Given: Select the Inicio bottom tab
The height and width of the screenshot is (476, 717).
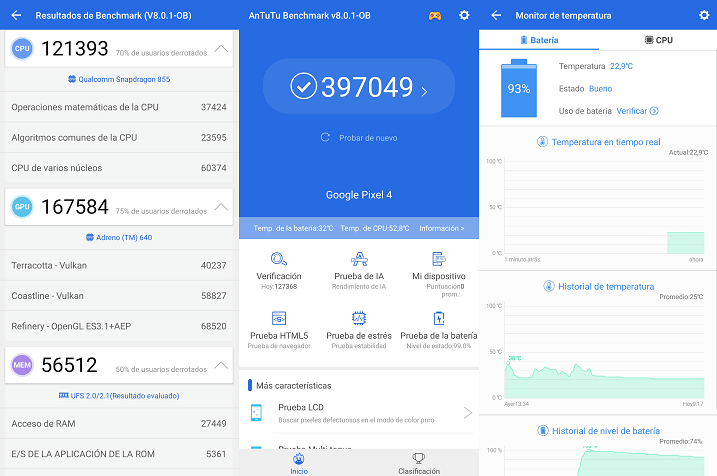Looking at the screenshot, I should click(x=299, y=463).
